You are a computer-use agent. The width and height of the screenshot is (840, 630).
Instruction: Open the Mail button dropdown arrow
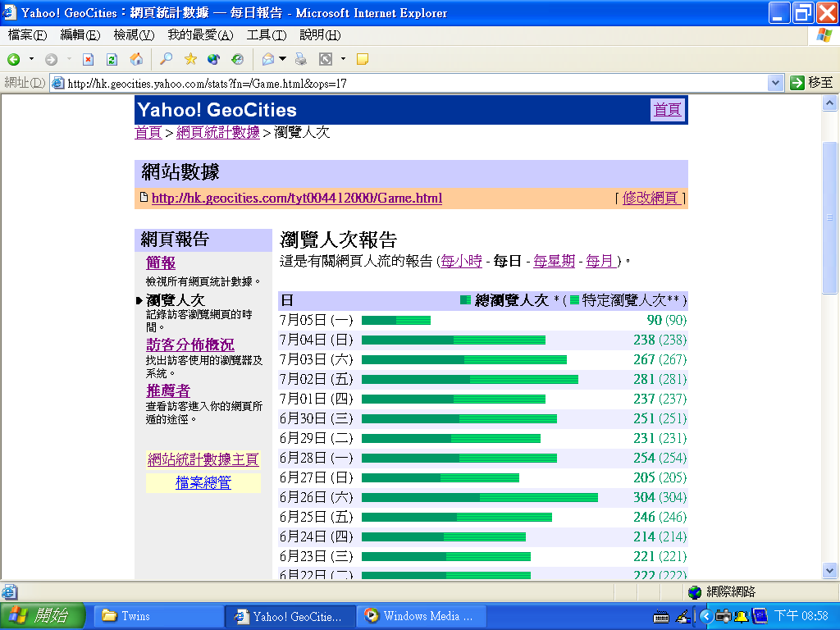click(x=282, y=59)
